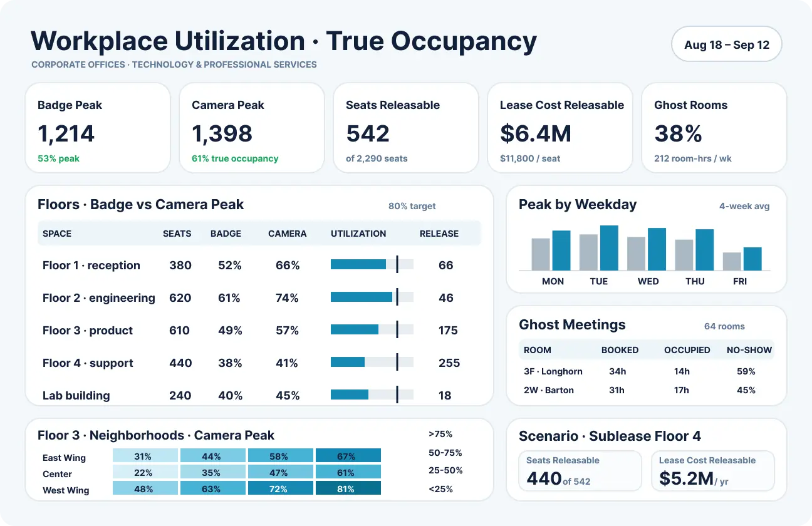Sort floors table by CAMERA column header
This screenshot has width=812, height=526.
(x=288, y=234)
